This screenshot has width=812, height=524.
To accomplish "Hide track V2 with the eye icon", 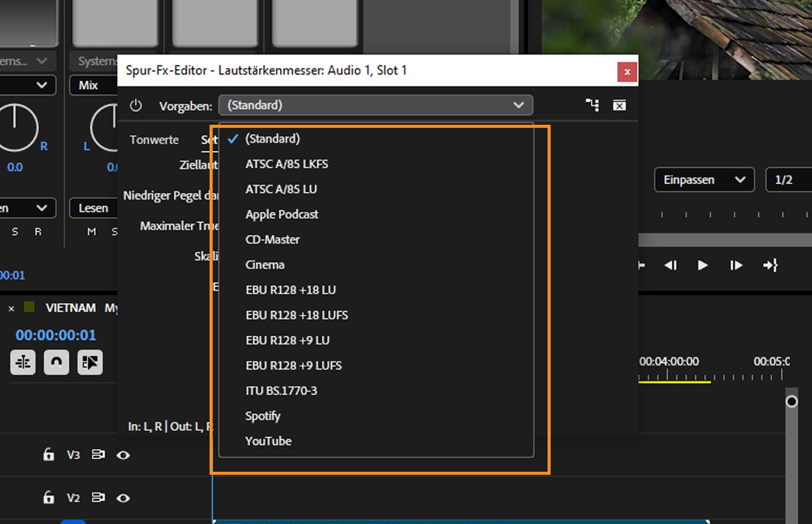I will (123, 498).
